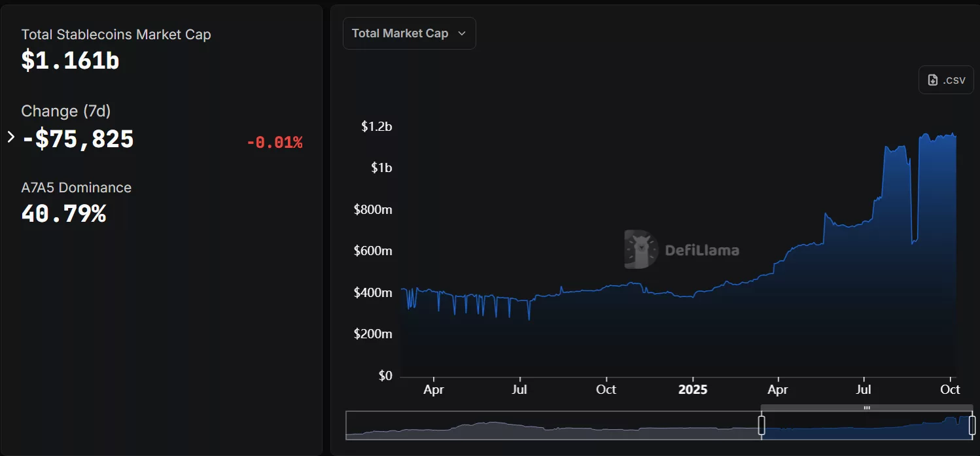Click the left handle of the range slider

[x=761, y=425]
